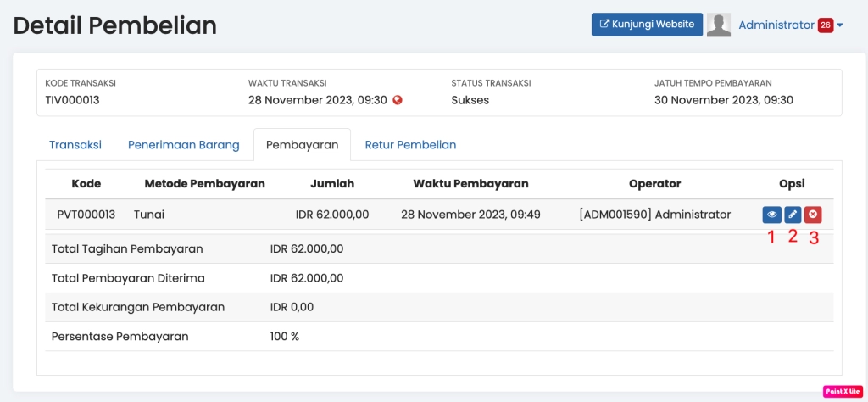The height and width of the screenshot is (402, 868).
Task: Click the Detail Pembelian page heading
Action: point(115,26)
